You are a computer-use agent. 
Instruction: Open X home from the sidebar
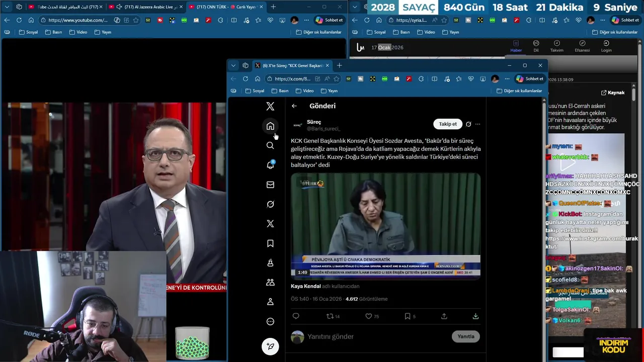270,126
